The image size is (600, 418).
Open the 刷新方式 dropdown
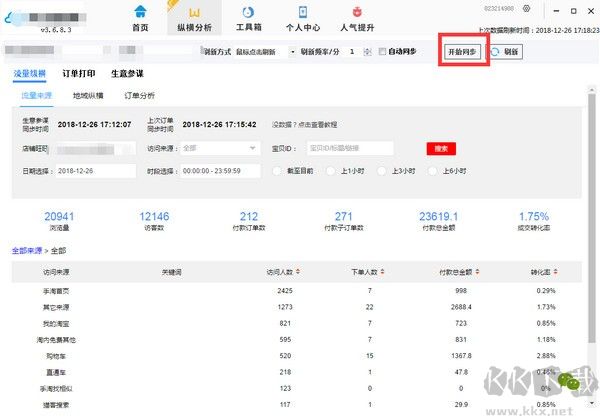click(x=265, y=52)
